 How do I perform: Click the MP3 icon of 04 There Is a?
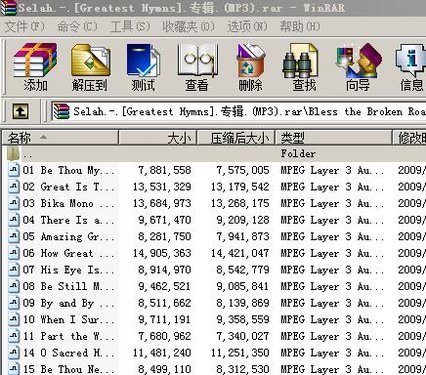14,220
